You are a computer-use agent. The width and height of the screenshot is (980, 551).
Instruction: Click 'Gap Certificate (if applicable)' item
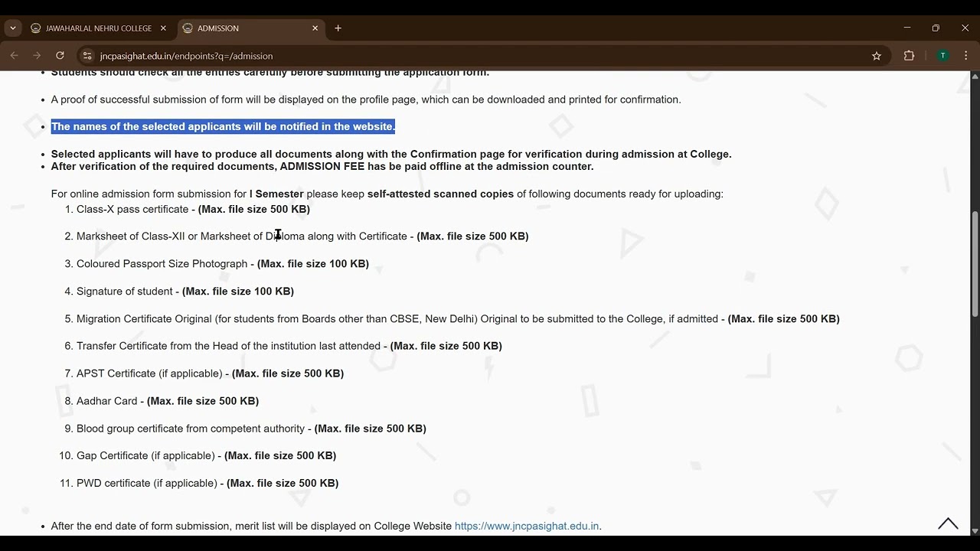coord(206,456)
